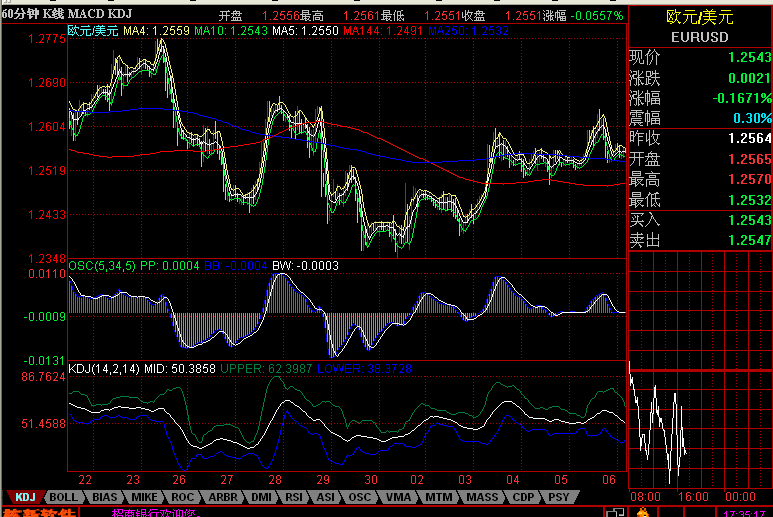Click the MA4: 1.2559 legend value

tap(156, 31)
